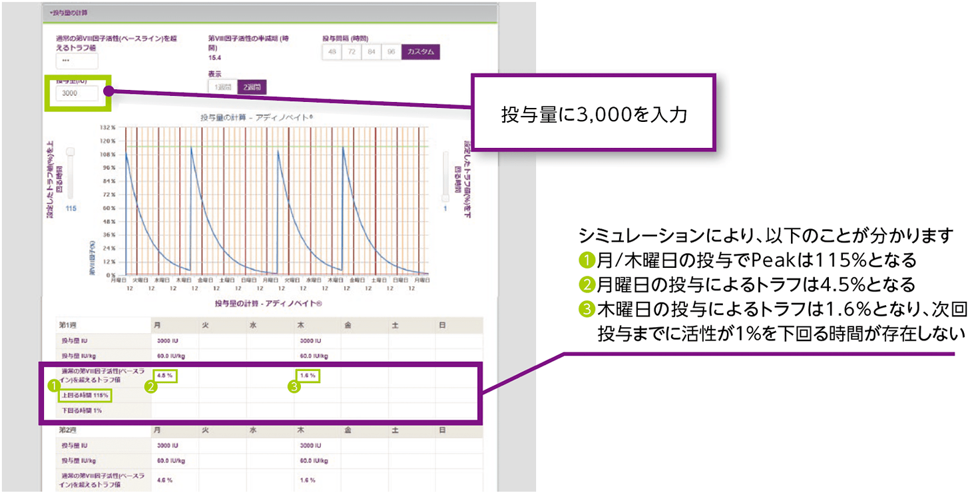Click the 第2週 火 column header
This screenshot has height=493, width=980.
point(223,431)
